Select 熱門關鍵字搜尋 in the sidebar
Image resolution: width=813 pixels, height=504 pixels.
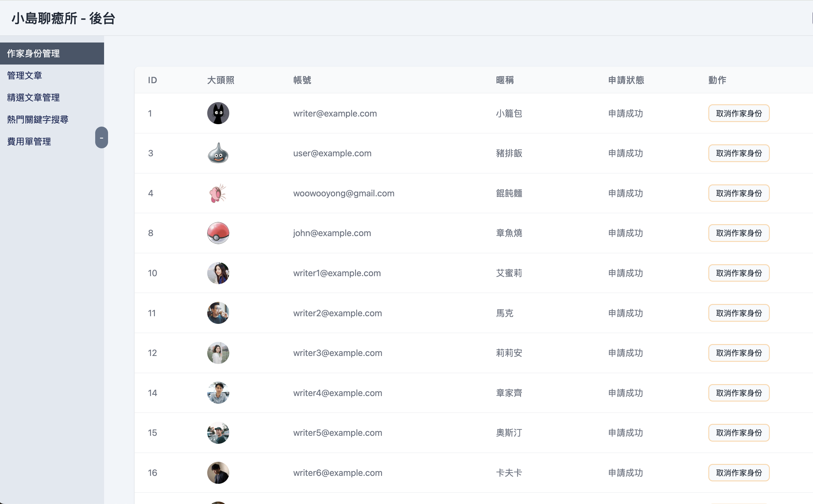(x=38, y=119)
